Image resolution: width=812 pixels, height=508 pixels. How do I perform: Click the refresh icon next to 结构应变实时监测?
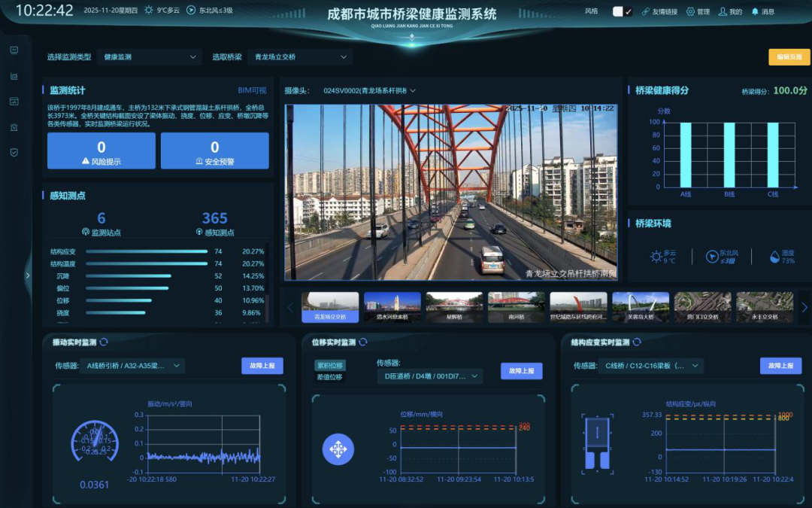tap(638, 342)
